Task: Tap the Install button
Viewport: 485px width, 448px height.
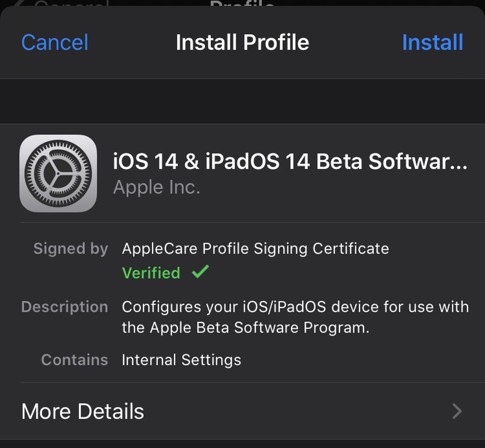Action: [x=432, y=42]
